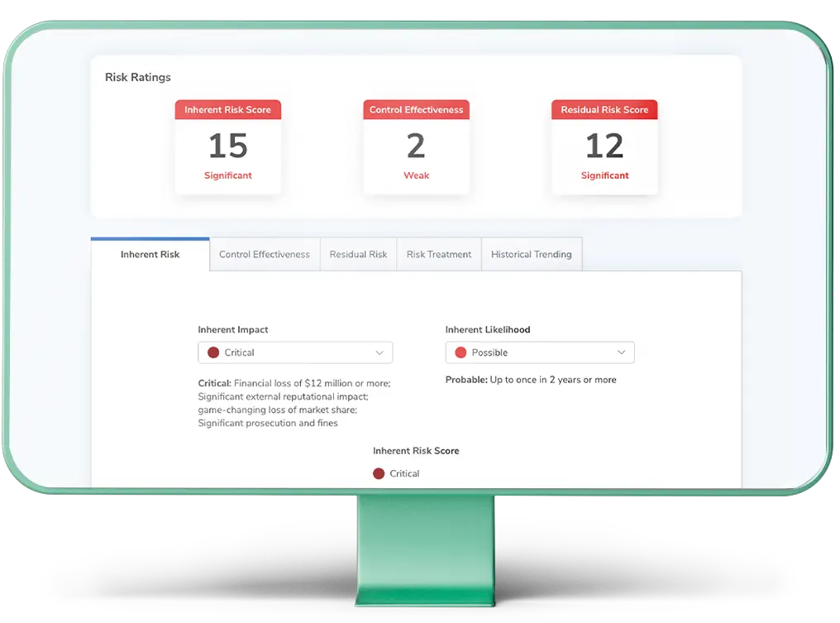840x623 pixels.
Task: Click the residual score value 12
Action: [604, 146]
